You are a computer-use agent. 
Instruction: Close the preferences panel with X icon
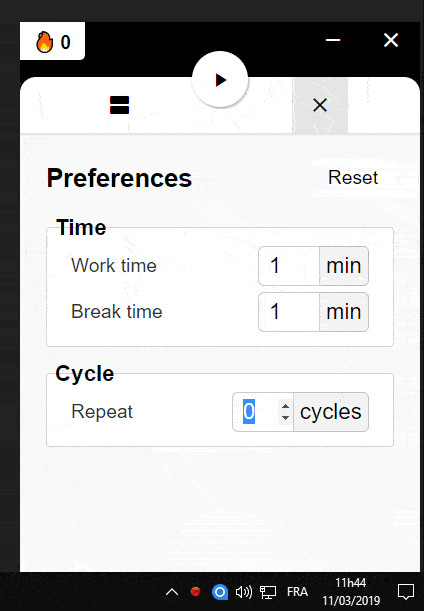320,105
